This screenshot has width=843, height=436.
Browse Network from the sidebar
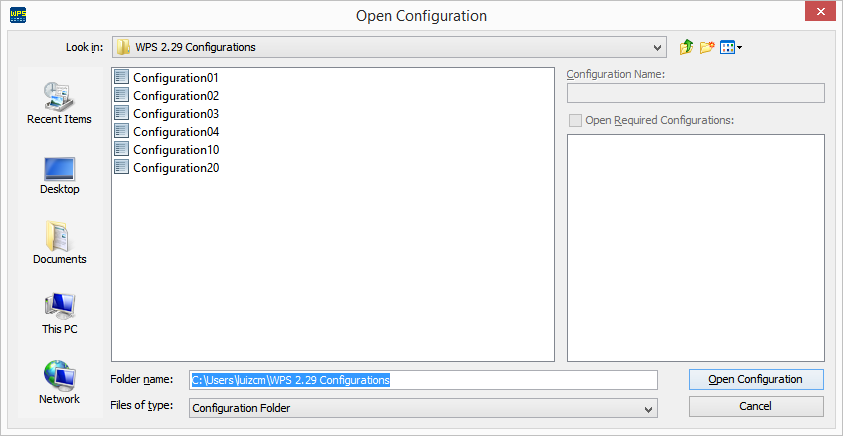pos(59,383)
